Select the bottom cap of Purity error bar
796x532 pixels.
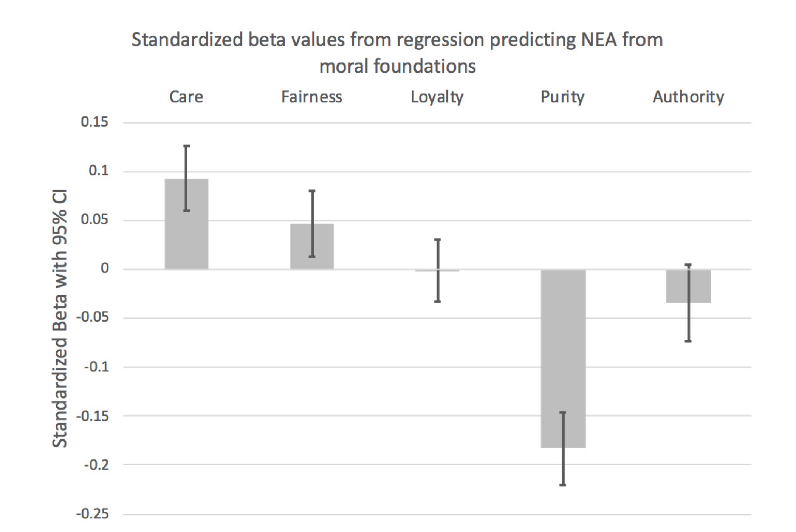[563, 485]
